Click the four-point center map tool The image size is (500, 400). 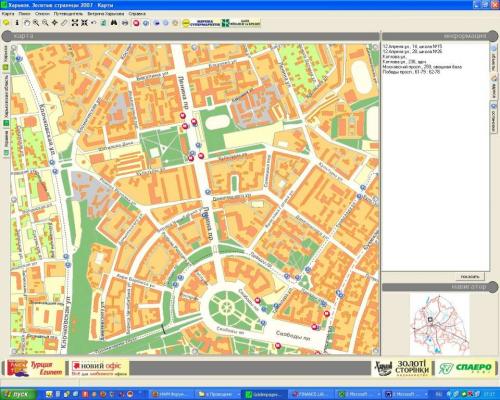[55, 23]
